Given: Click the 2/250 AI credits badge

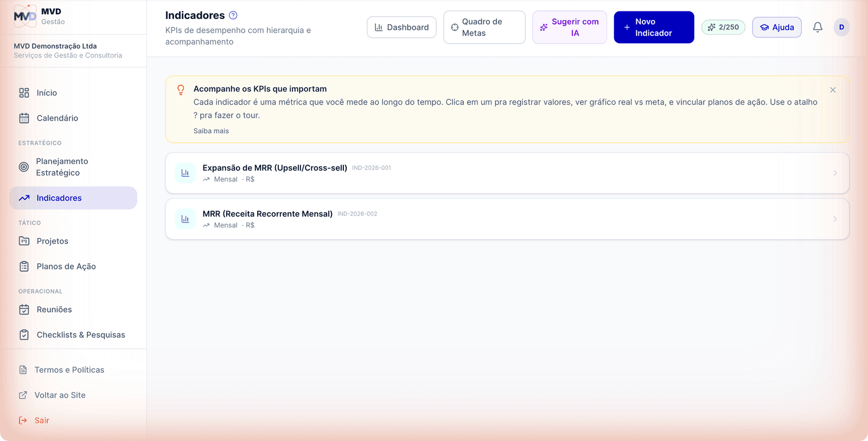Looking at the screenshot, I should pyautogui.click(x=723, y=27).
